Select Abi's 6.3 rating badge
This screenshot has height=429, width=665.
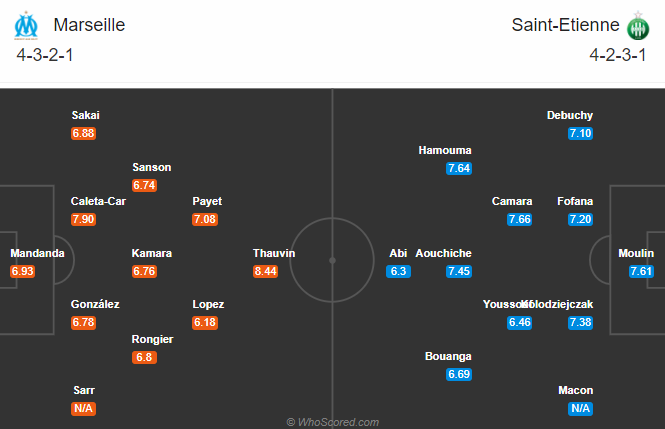[398, 271]
